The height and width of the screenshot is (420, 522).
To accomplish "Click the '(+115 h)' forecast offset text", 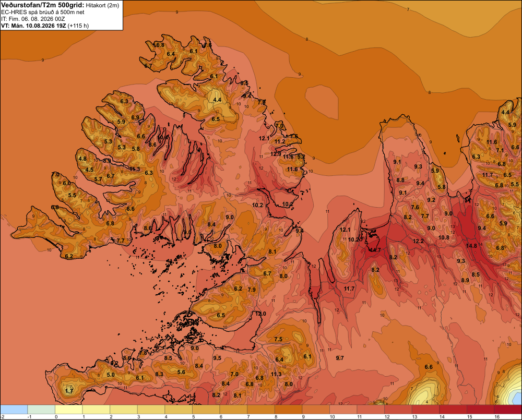I will (x=78, y=26).
